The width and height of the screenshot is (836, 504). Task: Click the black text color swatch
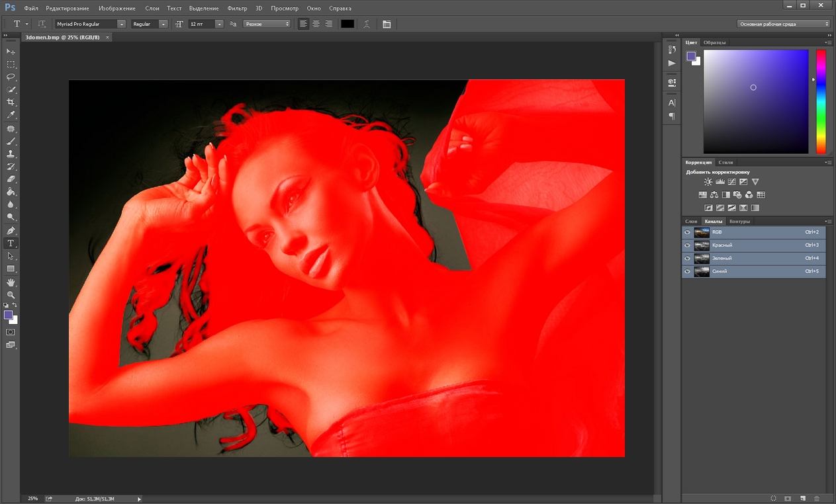click(x=348, y=24)
